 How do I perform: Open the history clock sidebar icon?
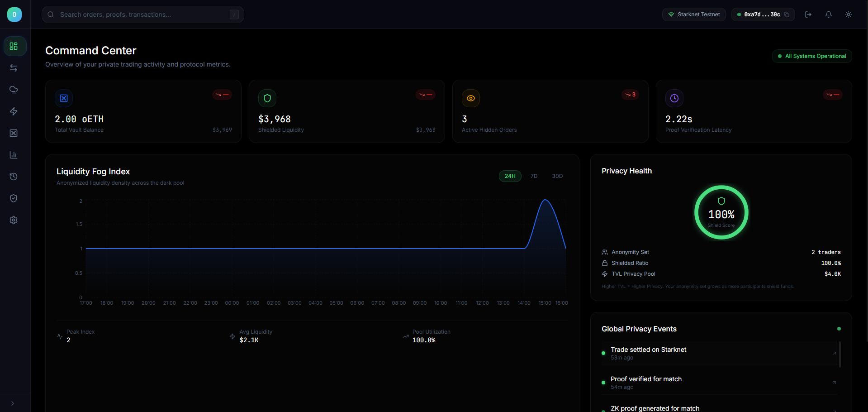pos(14,177)
